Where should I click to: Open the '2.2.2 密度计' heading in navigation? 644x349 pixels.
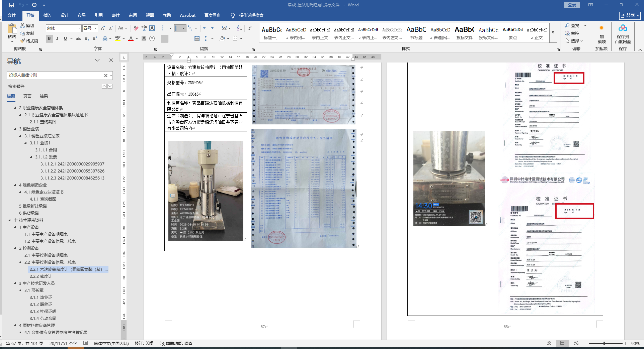(41, 276)
